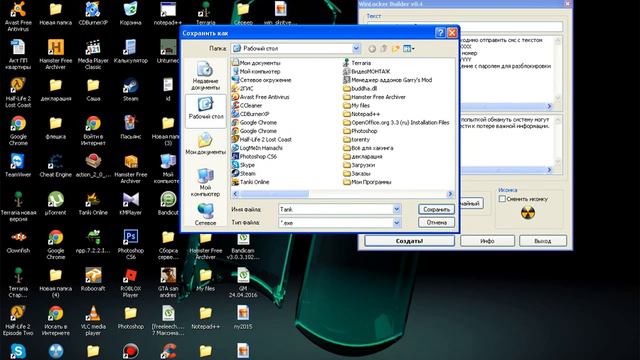640x360 pixels.
Task: Click the TeamViewer desktop icon
Action: pos(18,165)
